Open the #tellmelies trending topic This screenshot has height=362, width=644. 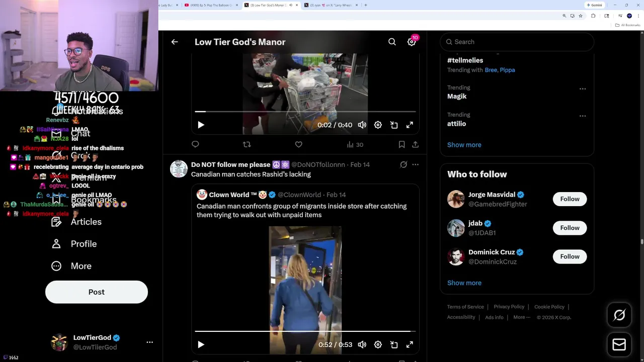465,60
